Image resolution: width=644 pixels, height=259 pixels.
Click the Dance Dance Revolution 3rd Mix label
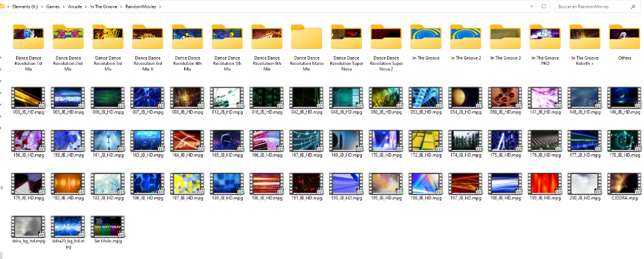[x=107, y=64]
